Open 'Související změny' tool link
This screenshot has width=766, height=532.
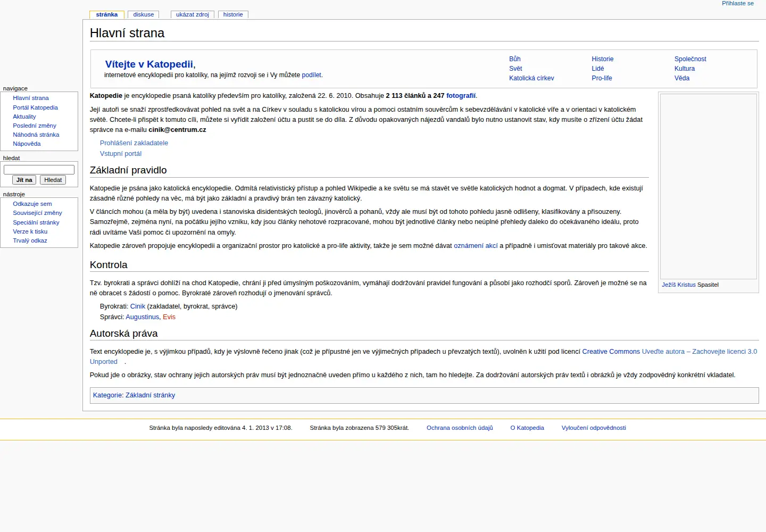37,213
